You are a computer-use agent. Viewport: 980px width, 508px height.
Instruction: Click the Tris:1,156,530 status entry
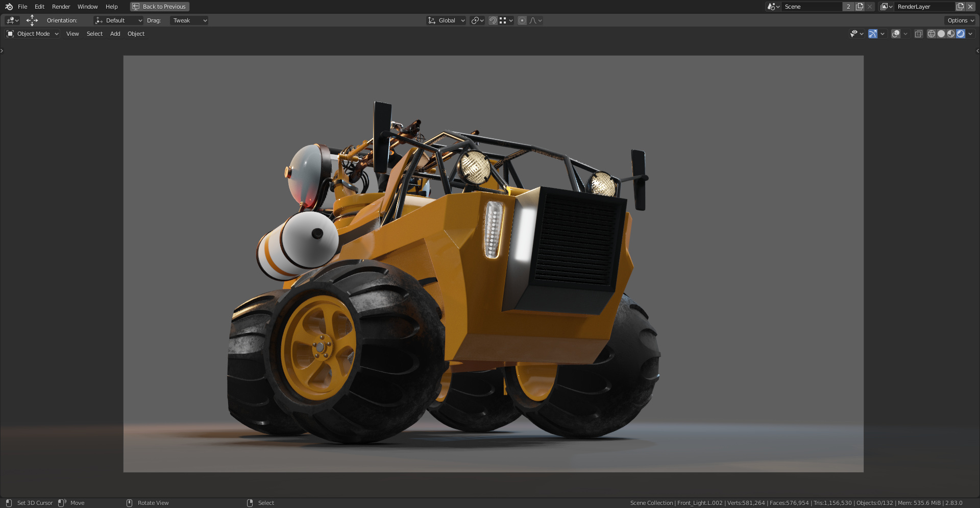(832, 503)
